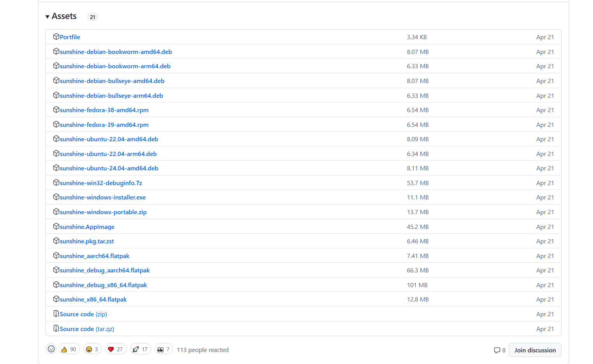This screenshot has width=593, height=364.
Task: Click the 21 assets count badge
Action: point(92,17)
